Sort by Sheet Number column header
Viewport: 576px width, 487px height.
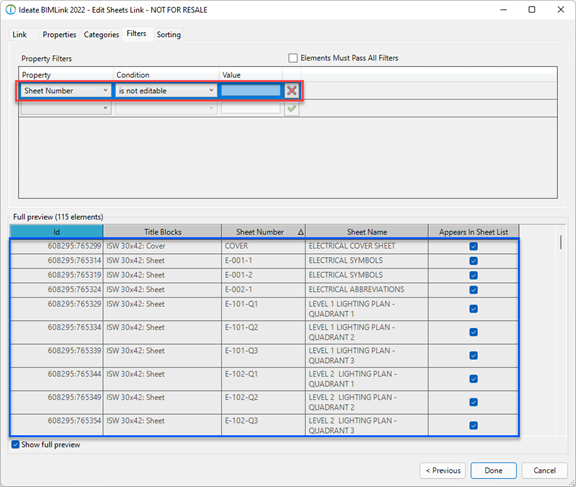click(x=264, y=232)
